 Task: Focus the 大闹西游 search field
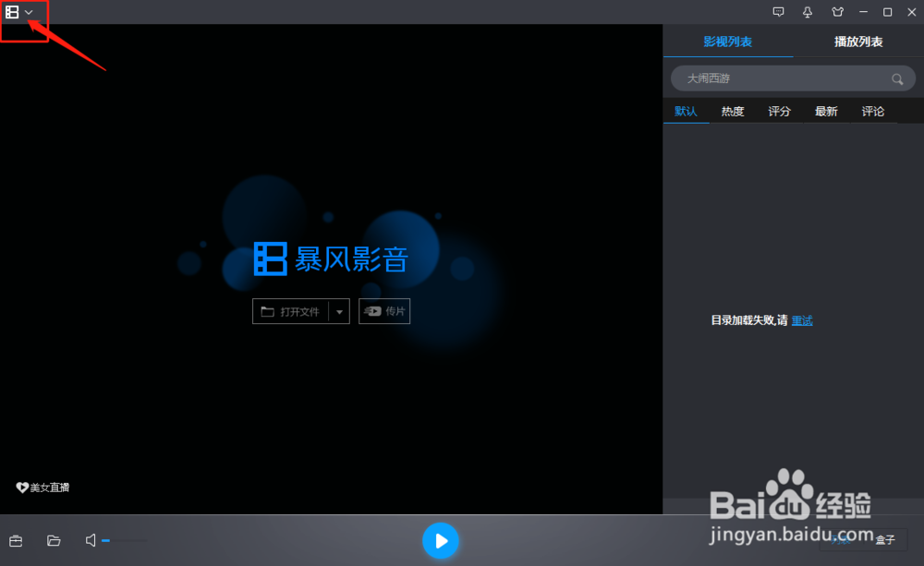click(x=793, y=78)
